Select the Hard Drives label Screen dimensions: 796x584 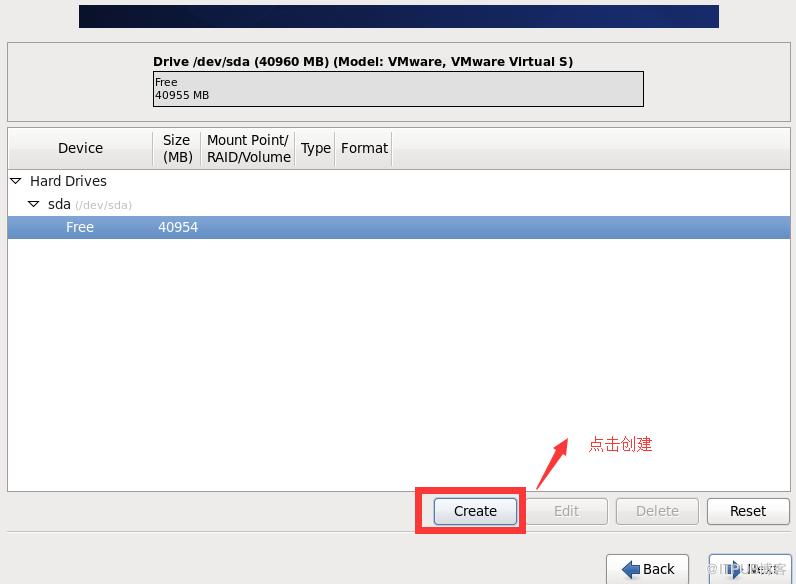point(68,181)
